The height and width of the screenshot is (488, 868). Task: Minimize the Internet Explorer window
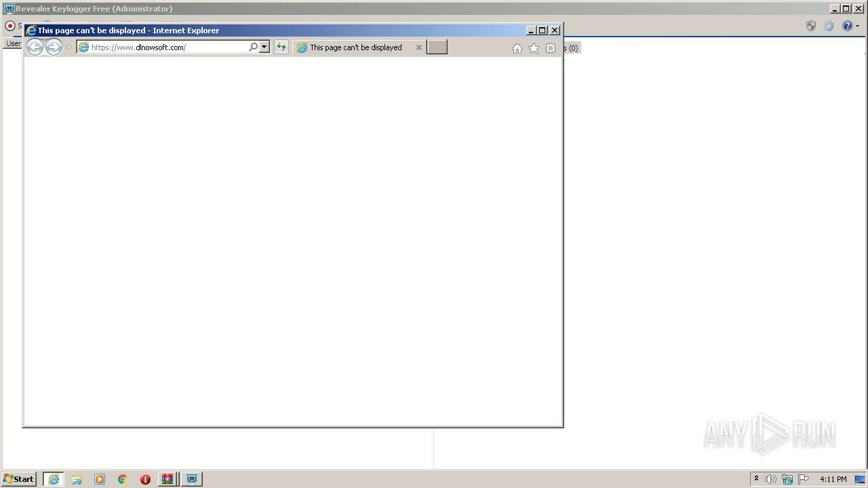531,30
